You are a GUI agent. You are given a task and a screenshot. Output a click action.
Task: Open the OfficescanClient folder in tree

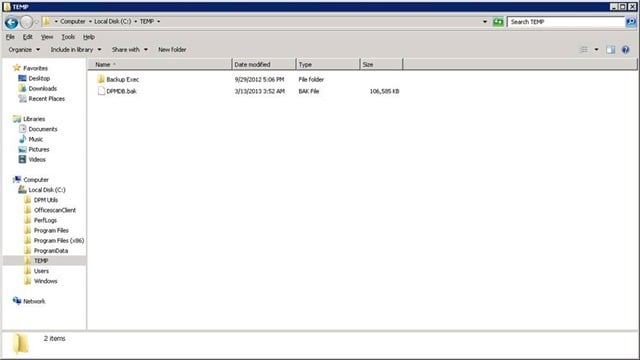click(55, 210)
